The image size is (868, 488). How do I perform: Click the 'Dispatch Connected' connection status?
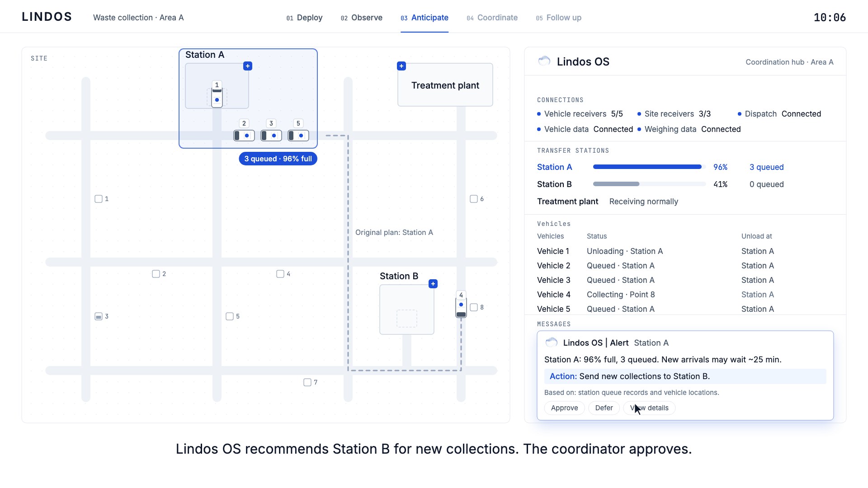click(779, 114)
